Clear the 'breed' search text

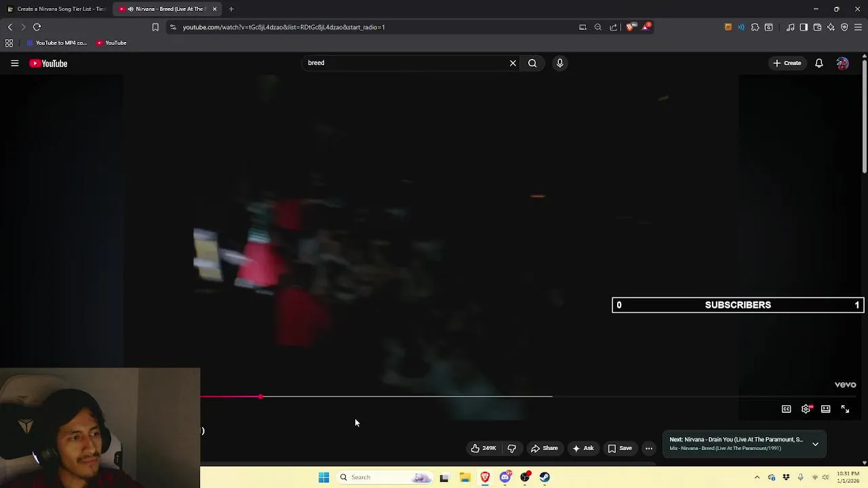[x=513, y=63]
